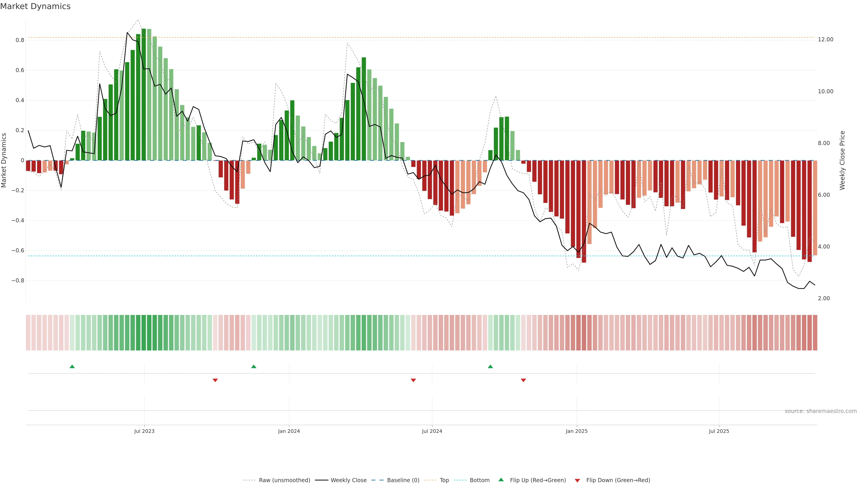Image resolution: width=868 pixels, height=488 pixels.
Task: Click the Top legend label
Action: (x=444, y=480)
